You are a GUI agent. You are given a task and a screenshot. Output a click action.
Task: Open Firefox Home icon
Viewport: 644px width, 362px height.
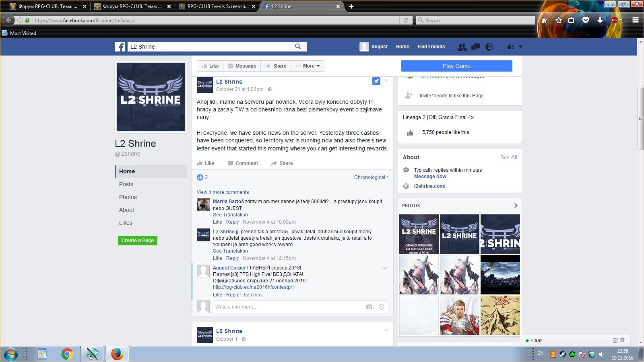pyautogui.click(x=544, y=20)
